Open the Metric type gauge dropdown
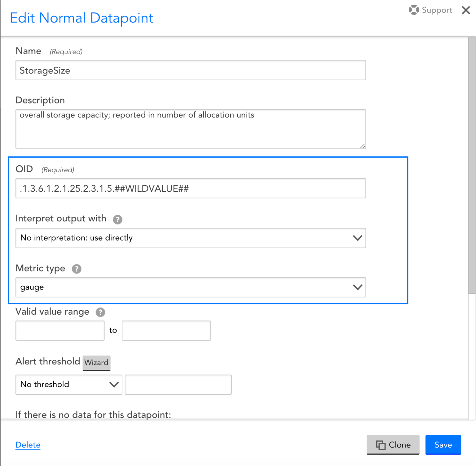This screenshot has height=466, width=476. coord(191,287)
